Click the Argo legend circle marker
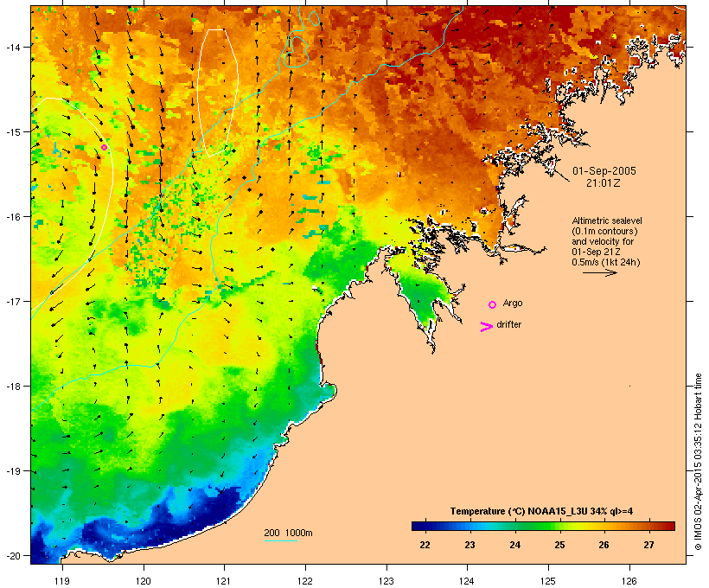The image size is (709, 588). tap(493, 305)
